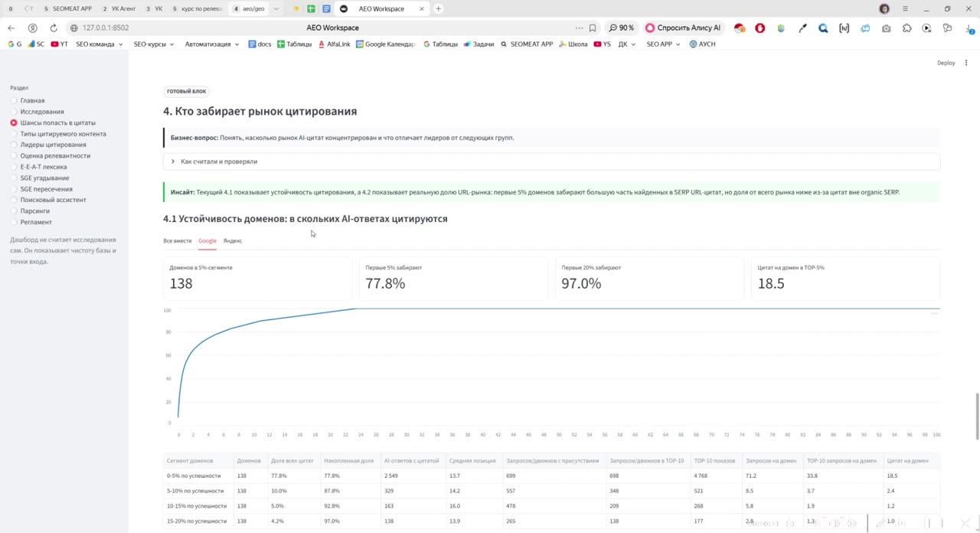The image size is (980, 533).
Task: Open the color picker eyedropper extension
Action: click(802, 28)
